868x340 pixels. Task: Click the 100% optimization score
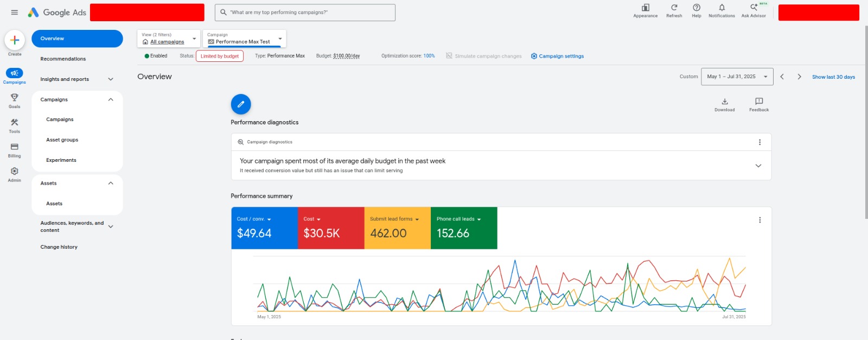point(429,56)
